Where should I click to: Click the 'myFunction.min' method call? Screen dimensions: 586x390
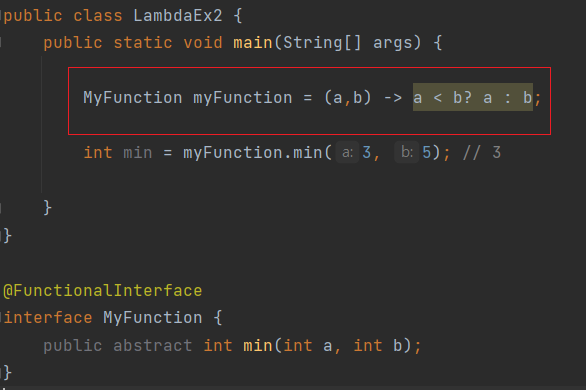coord(252,152)
